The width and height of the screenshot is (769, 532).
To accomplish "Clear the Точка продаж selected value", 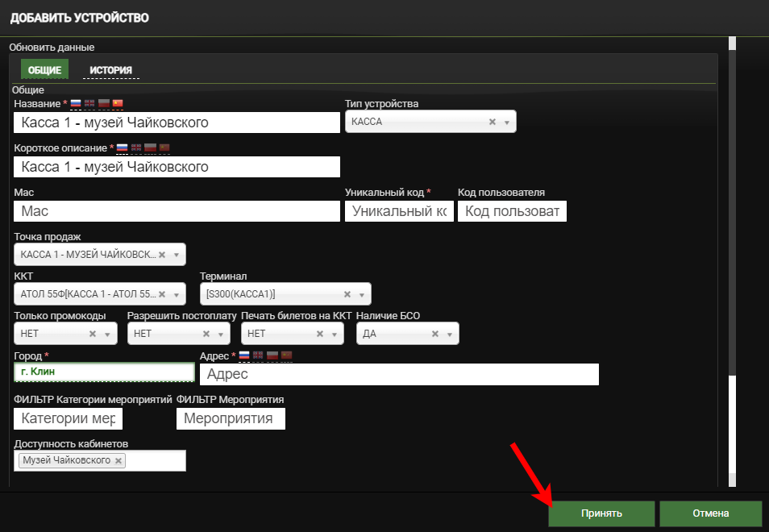I will point(162,255).
